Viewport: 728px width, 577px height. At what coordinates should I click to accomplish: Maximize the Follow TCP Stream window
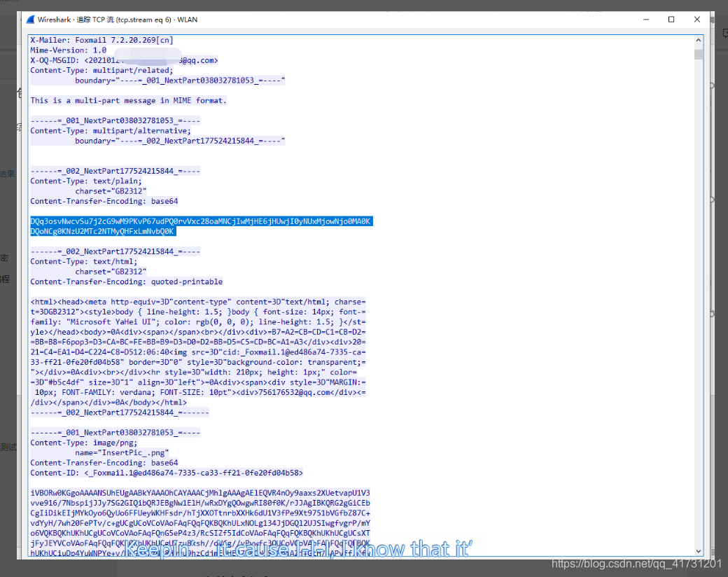tap(671, 20)
